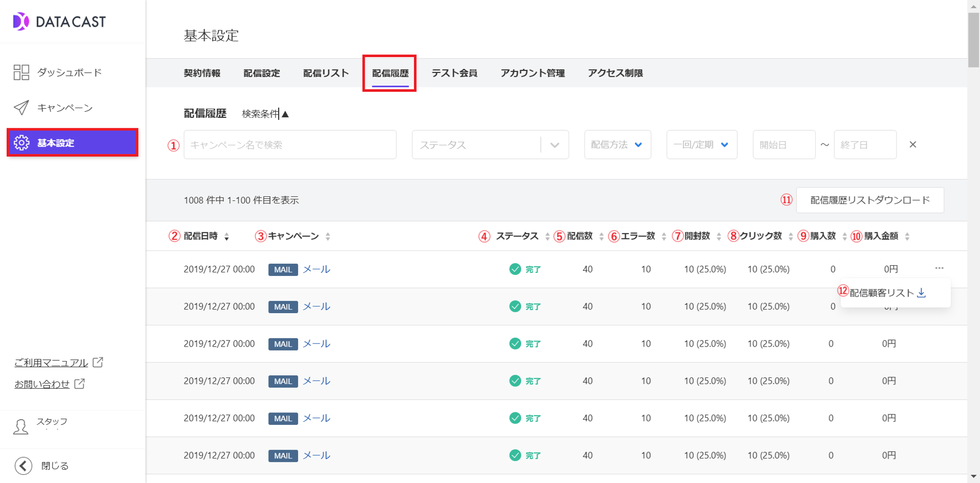The height and width of the screenshot is (483, 980).
Task: Switch to the アカウント管理 tab
Action: 532,73
